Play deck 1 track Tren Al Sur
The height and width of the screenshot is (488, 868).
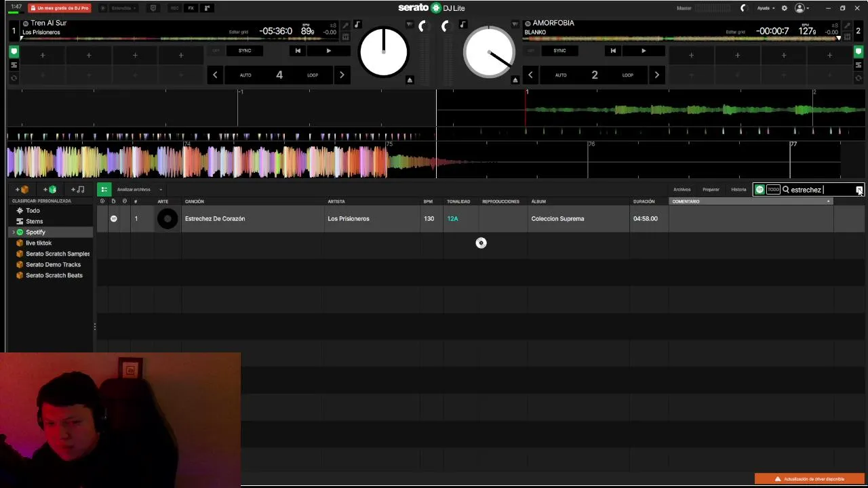pyautogui.click(x=329, y=51)
